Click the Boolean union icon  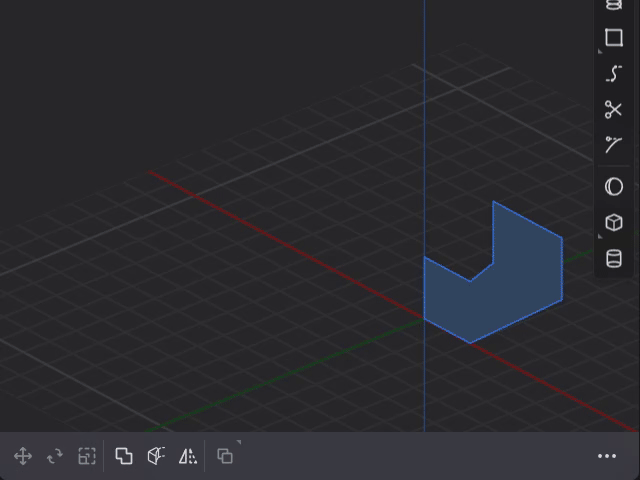click(124, 456)
